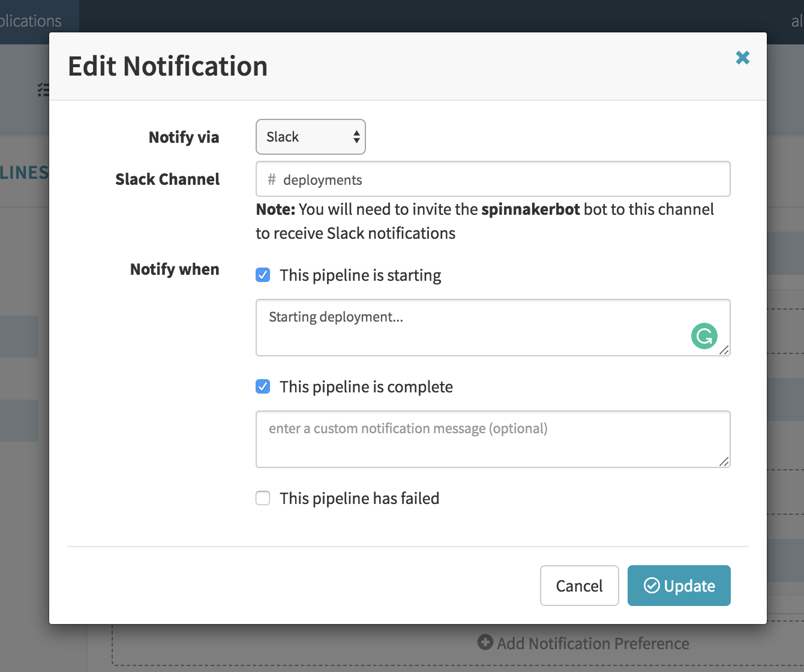Switch to the Applications tab in the top bar
The height and width of the screenshot is (672, 804).
[x=30, y=21]
